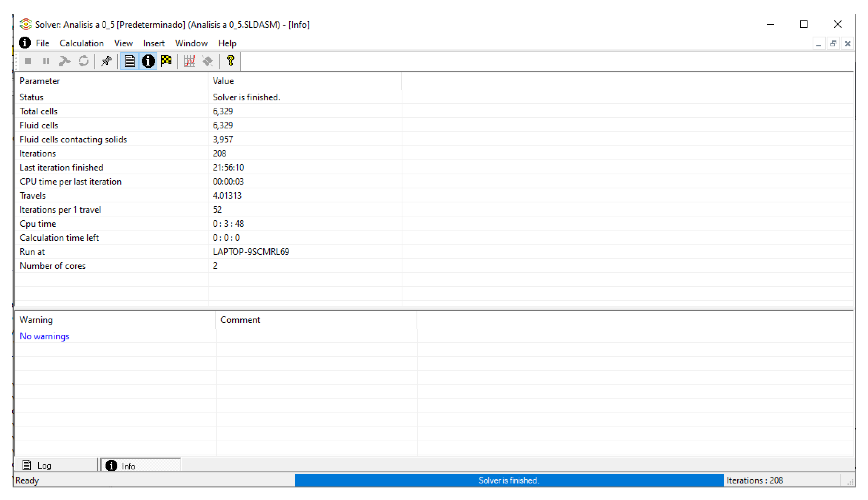Toggle the Info window toolbar icon

coord(148,61)
